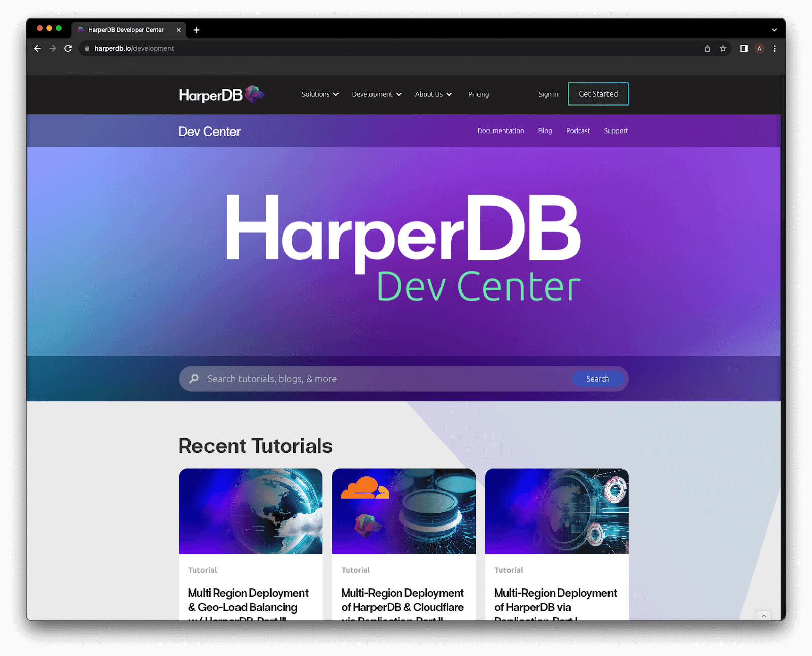Click the Dev Center heading link

click(209, 132)
